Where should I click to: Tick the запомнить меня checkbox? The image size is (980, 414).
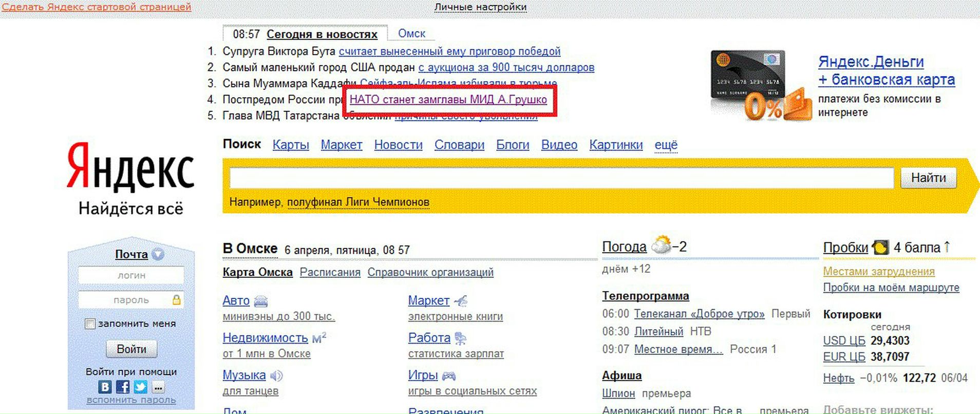pyautogui.click(x=90, y=324)
